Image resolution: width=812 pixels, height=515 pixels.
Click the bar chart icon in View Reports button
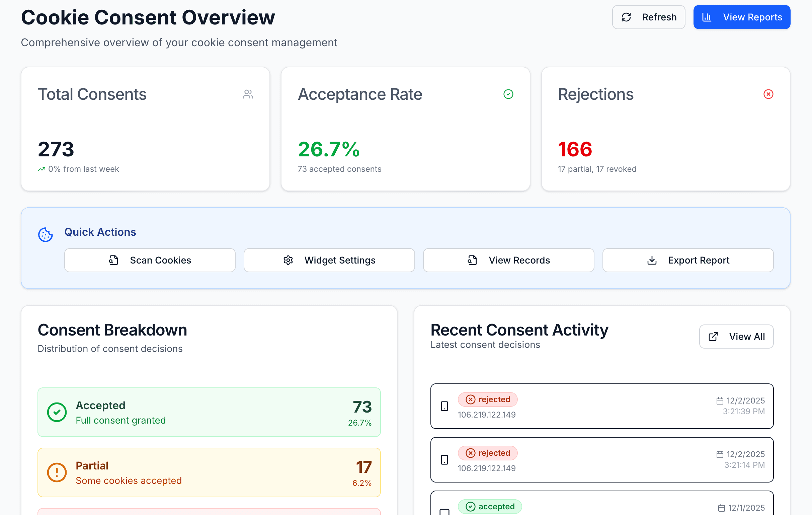[x=708, y=17]
